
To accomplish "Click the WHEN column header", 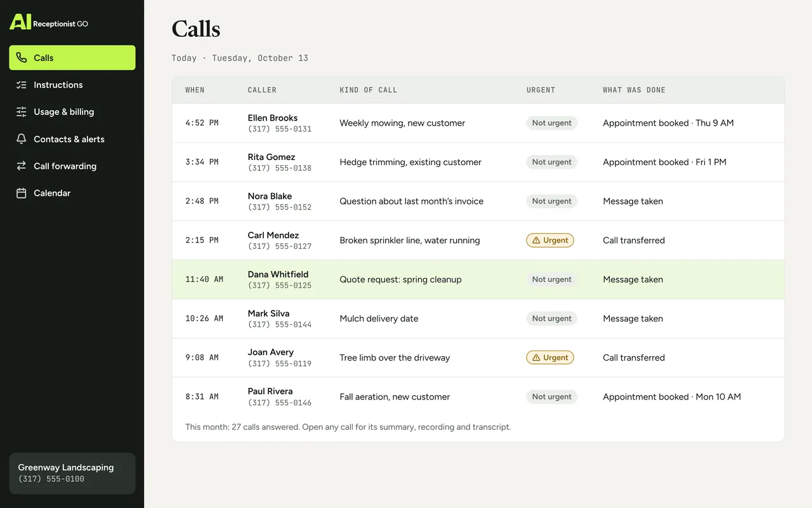I will point(195,90).
